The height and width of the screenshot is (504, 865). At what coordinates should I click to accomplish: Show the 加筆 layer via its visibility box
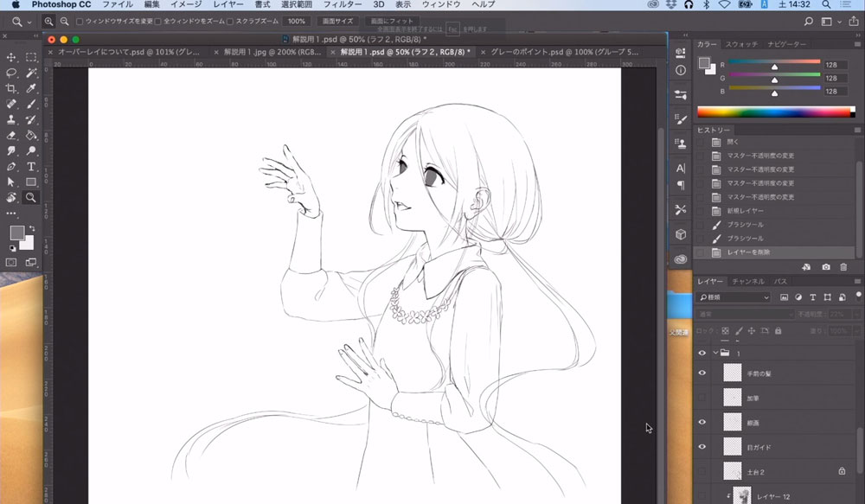click(702, 398)
